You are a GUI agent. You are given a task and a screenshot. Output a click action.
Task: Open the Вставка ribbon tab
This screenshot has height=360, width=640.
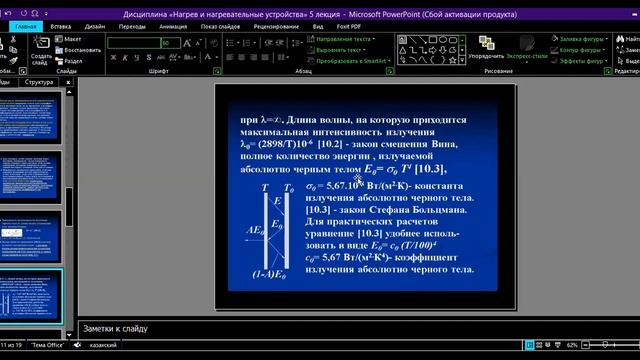pos(61,27)
